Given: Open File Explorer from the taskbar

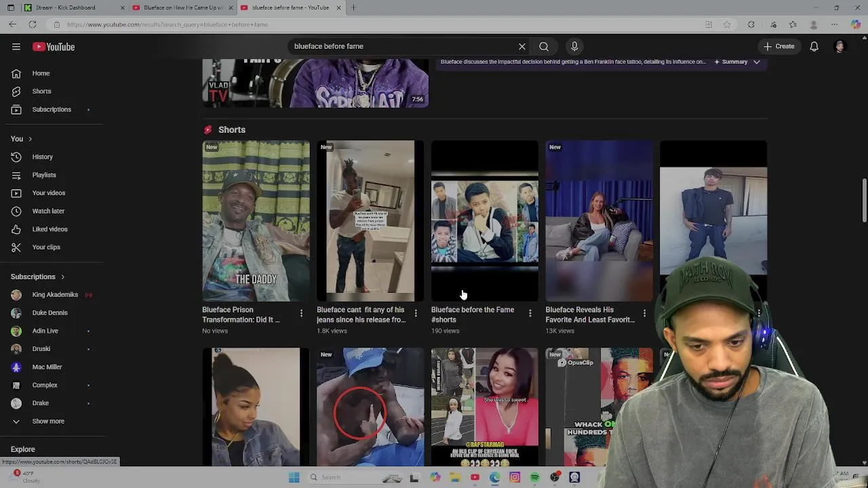Looking at the screenshot, I should pyautogui.click(x=455, y=477).
